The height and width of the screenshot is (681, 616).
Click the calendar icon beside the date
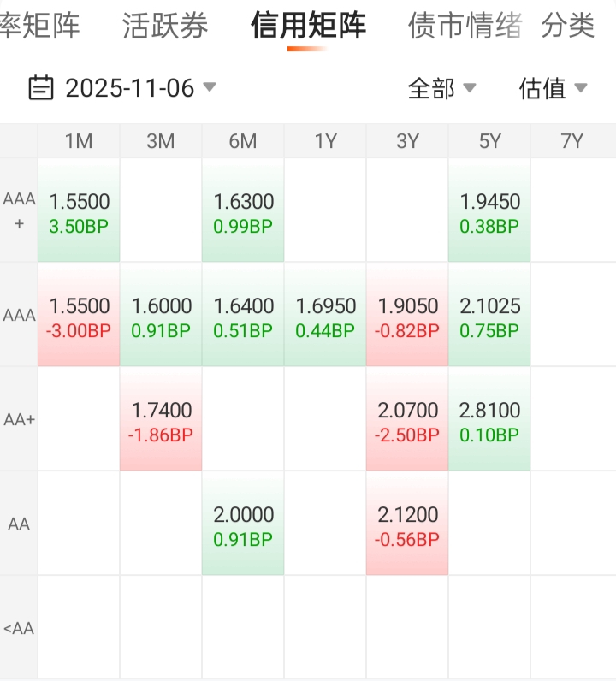40,87
